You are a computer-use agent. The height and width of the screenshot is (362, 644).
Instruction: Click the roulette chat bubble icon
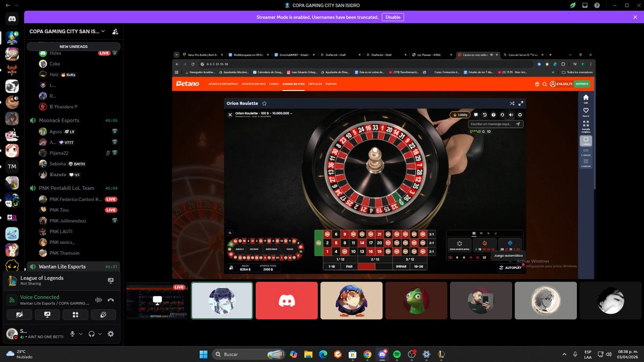click(475, 115)
